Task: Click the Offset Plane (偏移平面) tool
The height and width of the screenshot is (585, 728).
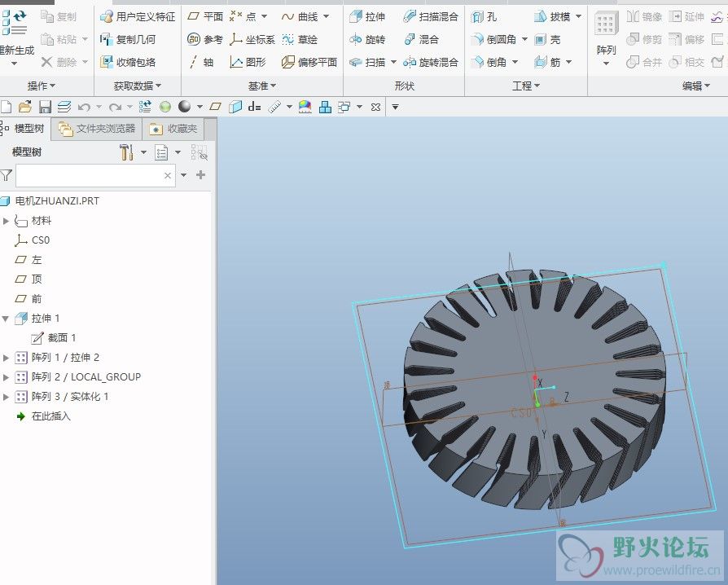Action: point(309,62)
